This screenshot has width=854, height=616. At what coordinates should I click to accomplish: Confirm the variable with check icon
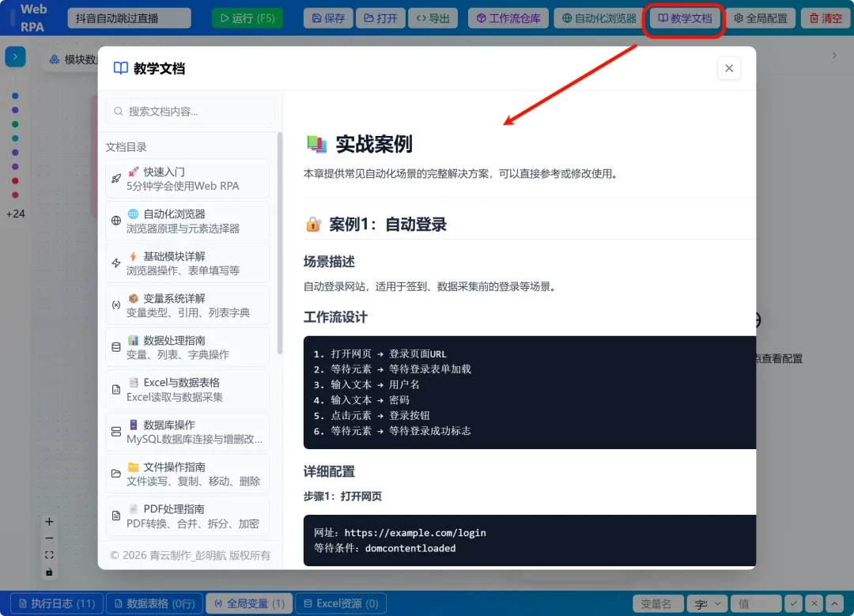point(794,603)
